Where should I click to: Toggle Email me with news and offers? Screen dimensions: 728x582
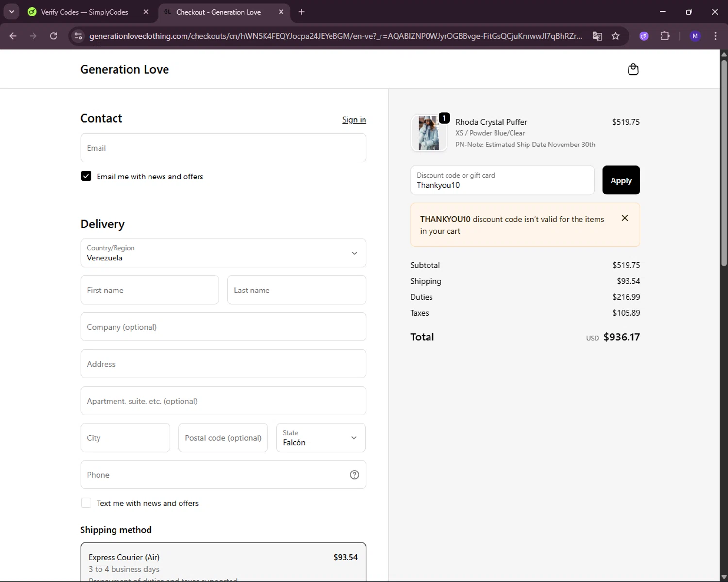pos(86,176)
